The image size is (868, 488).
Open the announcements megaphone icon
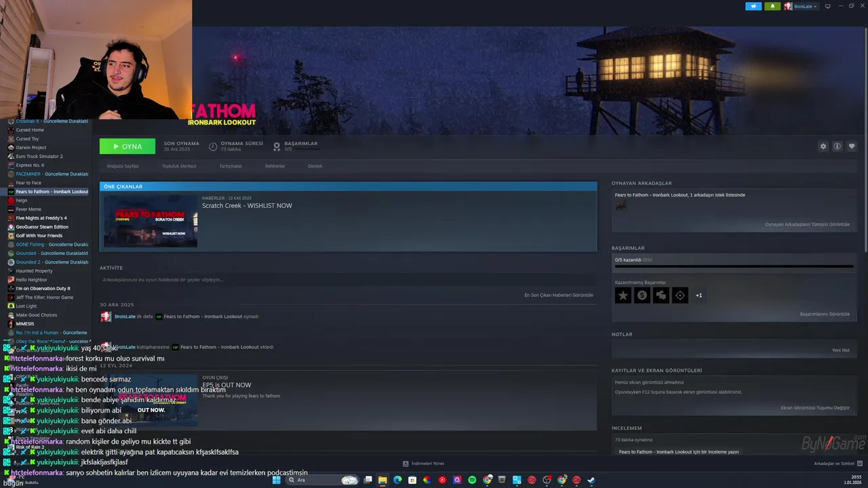753,6
